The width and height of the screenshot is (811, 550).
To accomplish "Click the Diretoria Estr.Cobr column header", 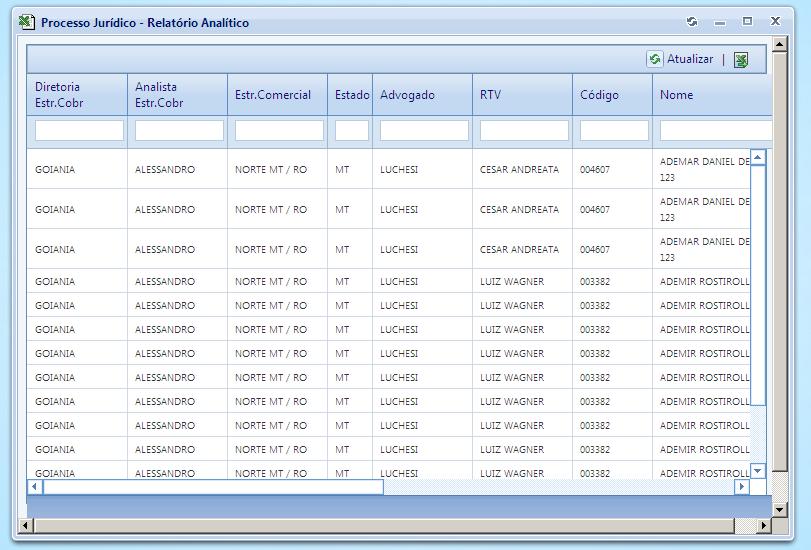I will [58, 95].
